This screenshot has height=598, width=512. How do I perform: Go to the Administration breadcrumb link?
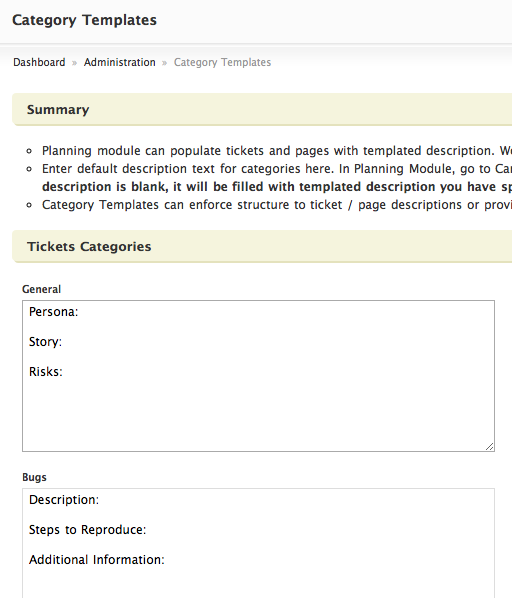click(x=120, y=62)
